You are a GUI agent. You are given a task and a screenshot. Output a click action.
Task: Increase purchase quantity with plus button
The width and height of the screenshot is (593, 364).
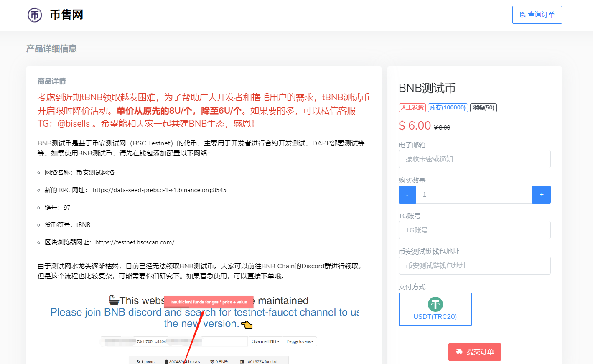point(541,195)
